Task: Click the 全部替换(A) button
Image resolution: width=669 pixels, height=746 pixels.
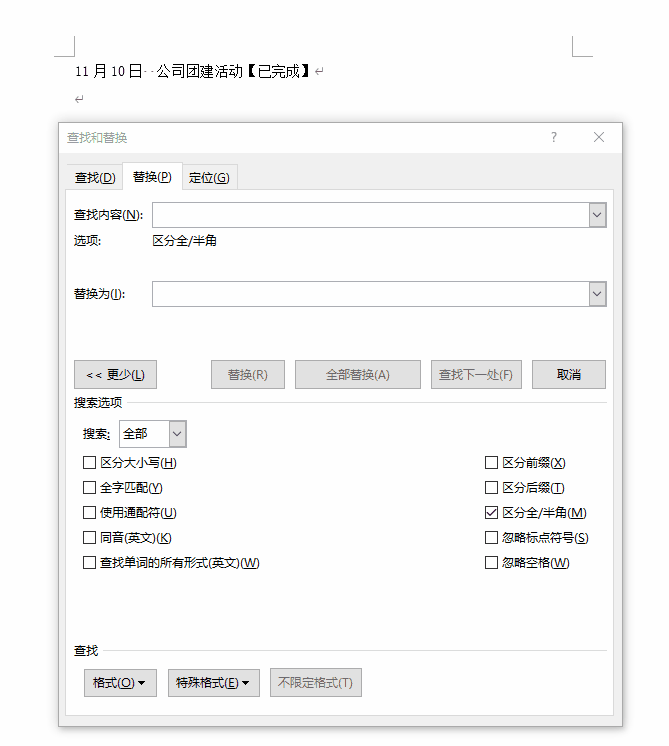Action: 358,374
